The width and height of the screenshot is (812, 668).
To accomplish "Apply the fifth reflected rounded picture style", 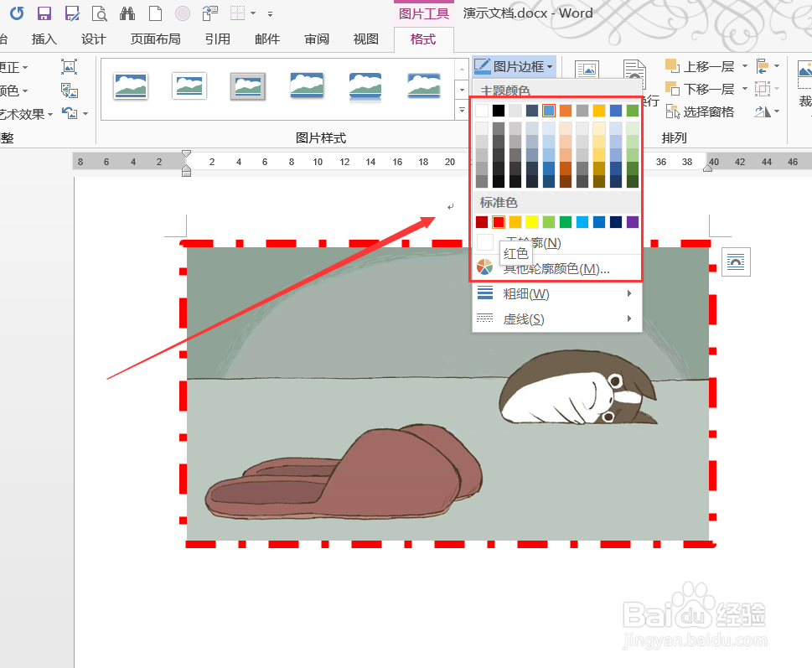I will [365, 87].
